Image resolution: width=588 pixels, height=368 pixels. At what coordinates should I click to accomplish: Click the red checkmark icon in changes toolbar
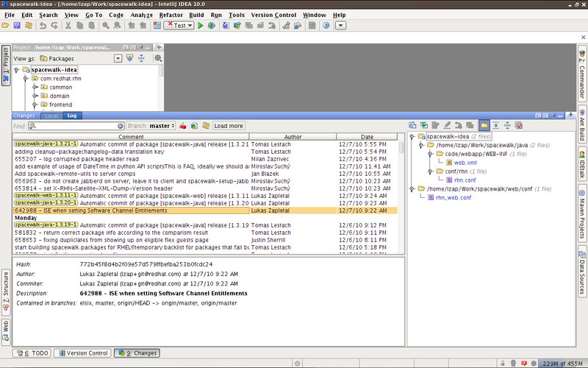point(519,125)
